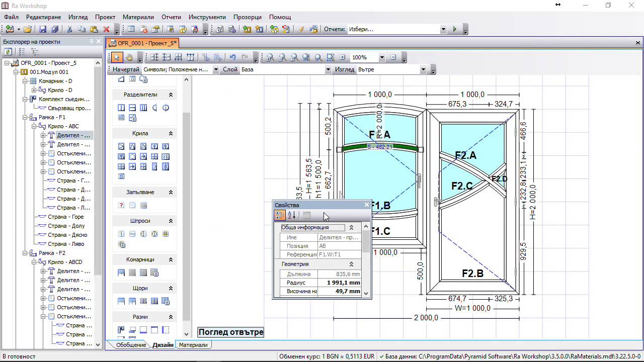Viewport: 644px width, 362px height.
Task: Switch to the bottom Материали tab
Action: [x=193, y=345]
